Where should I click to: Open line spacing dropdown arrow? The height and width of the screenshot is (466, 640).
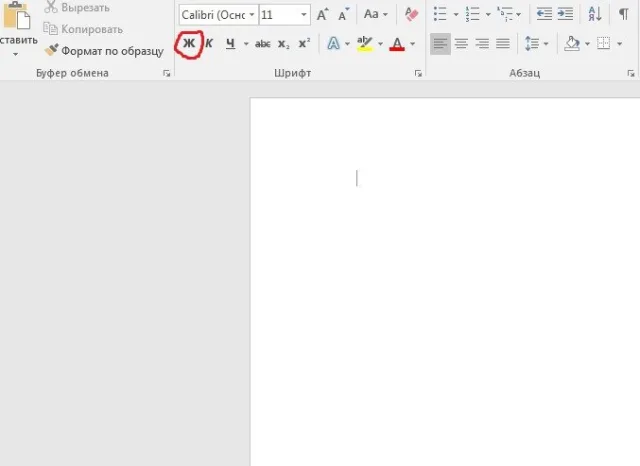pyautogui.click(x=546, y=44)
